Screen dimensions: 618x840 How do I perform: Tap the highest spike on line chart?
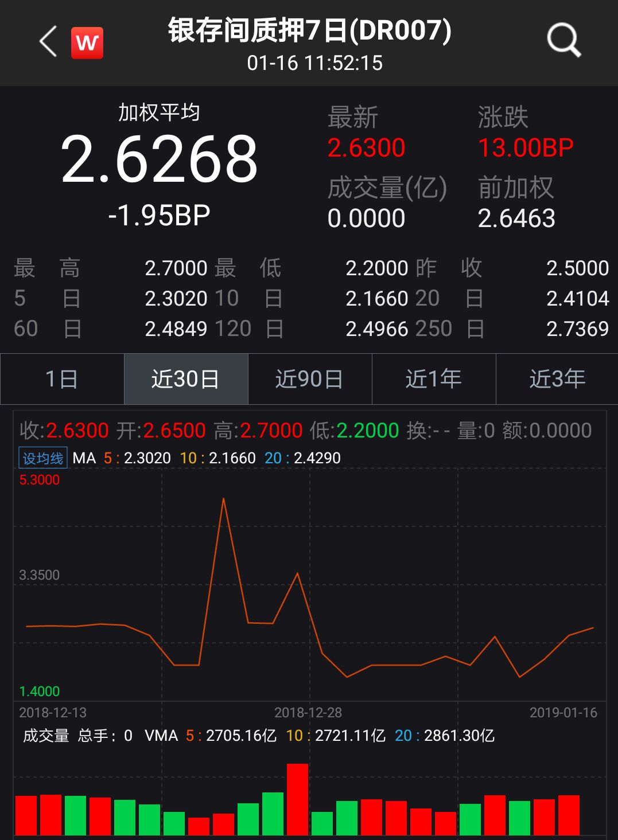(x=223, y=499)
